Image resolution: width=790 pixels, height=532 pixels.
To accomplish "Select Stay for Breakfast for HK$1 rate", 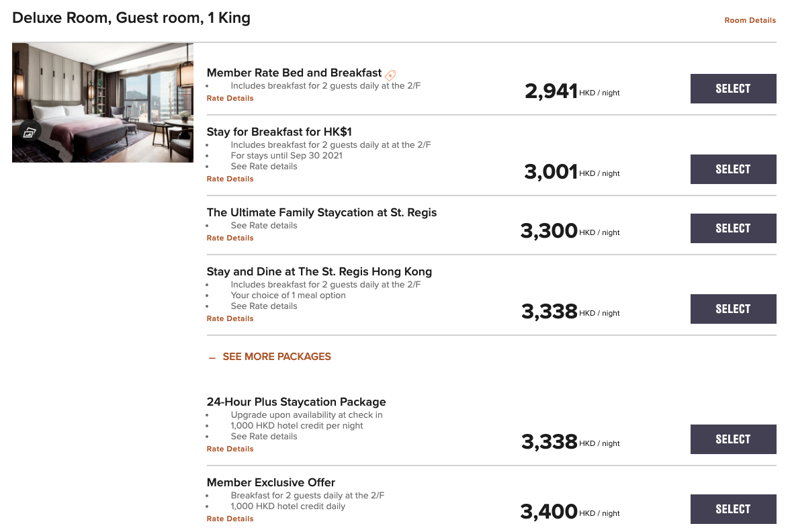I will point(733,169).
